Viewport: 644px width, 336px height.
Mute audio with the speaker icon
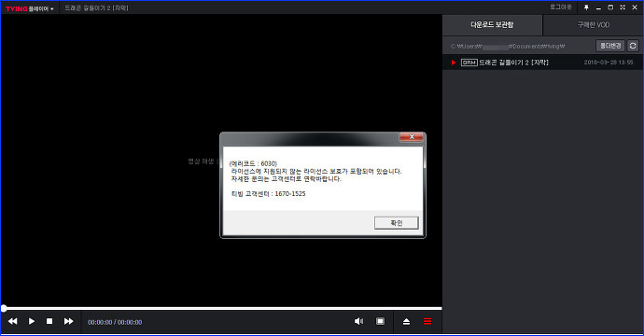(358, 321)
